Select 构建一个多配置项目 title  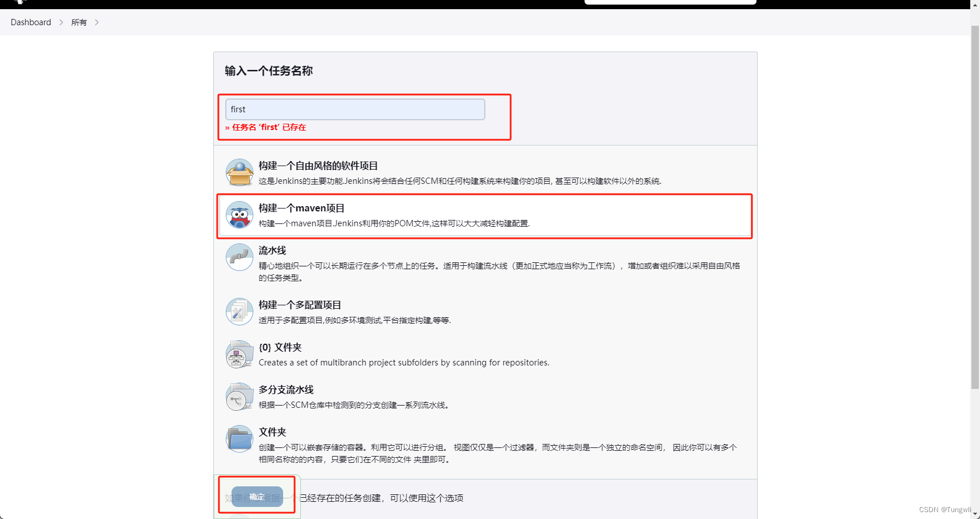click(300, 305)
